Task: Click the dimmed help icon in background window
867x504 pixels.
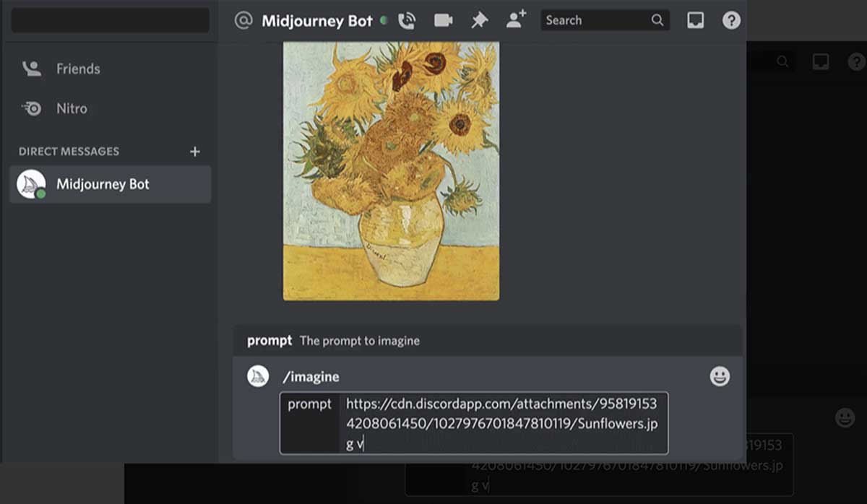Action: point(856,62)
